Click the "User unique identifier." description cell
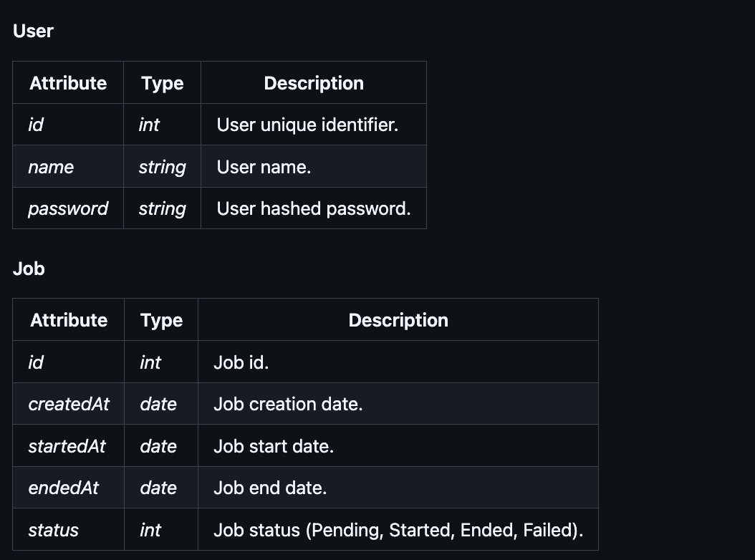Screen dimensions: 755x560 pos(307,125)
